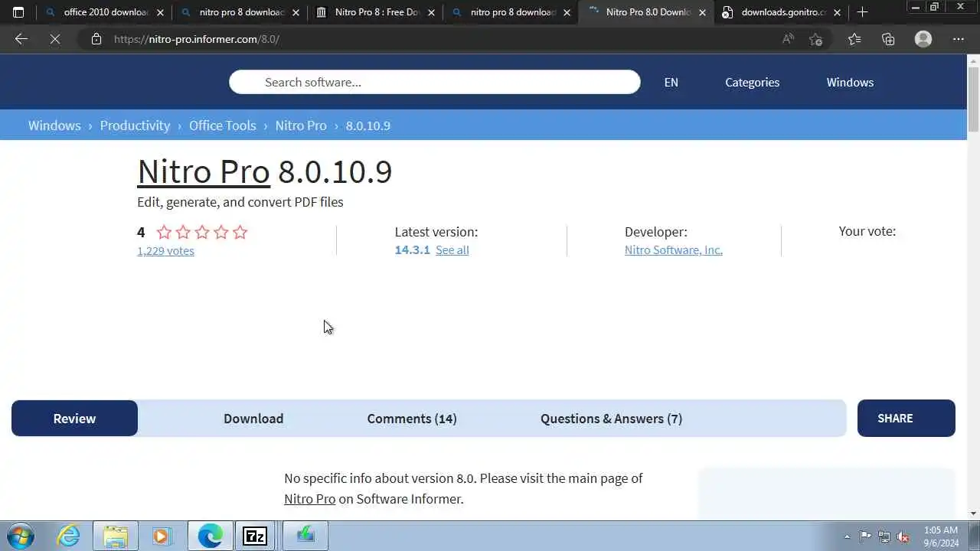Open Nitro Pro link in review text
The width and height of the screenshot is (980, 551).
pos(309,499)
